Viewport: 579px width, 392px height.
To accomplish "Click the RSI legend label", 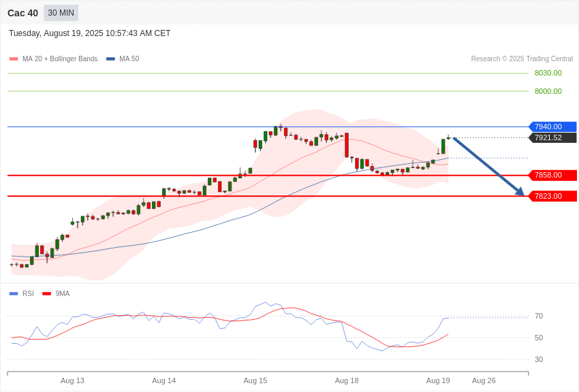I will (x=28, y=293).
